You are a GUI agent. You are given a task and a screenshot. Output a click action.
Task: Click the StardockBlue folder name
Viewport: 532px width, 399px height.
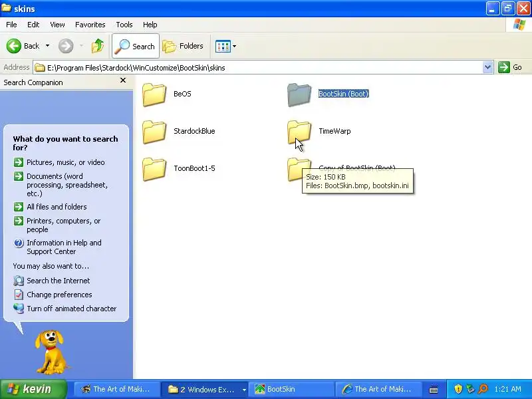pyautogui.click(x=194, y=131)
